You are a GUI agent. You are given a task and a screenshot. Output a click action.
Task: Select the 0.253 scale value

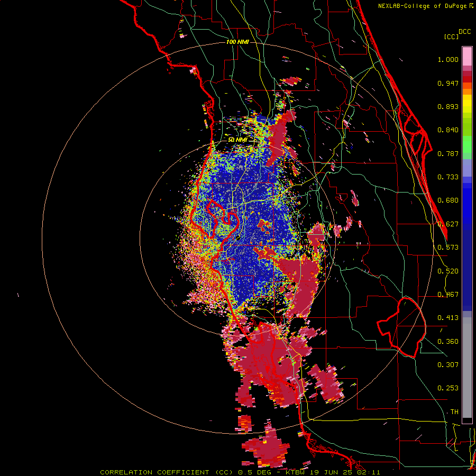pyautogui.click(x=448, y=388)
